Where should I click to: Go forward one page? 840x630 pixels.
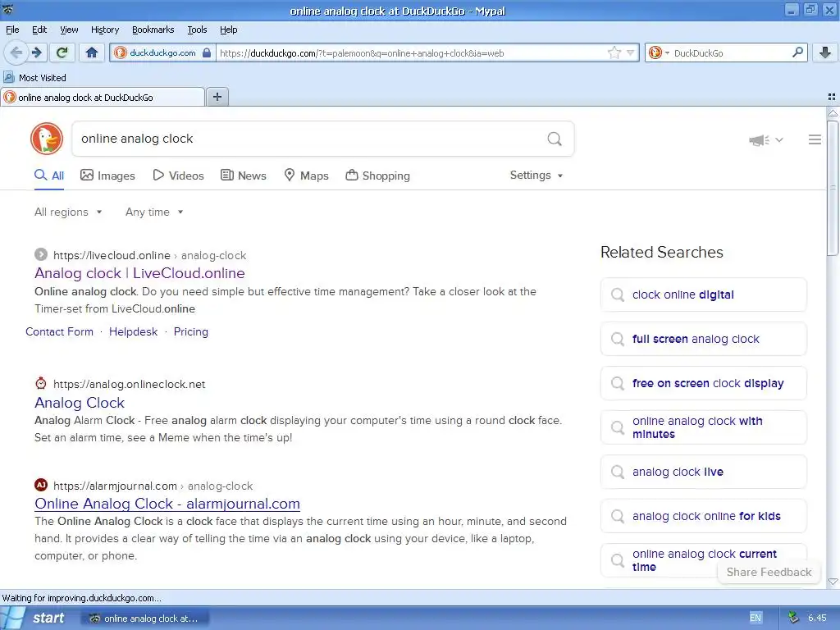36,52
